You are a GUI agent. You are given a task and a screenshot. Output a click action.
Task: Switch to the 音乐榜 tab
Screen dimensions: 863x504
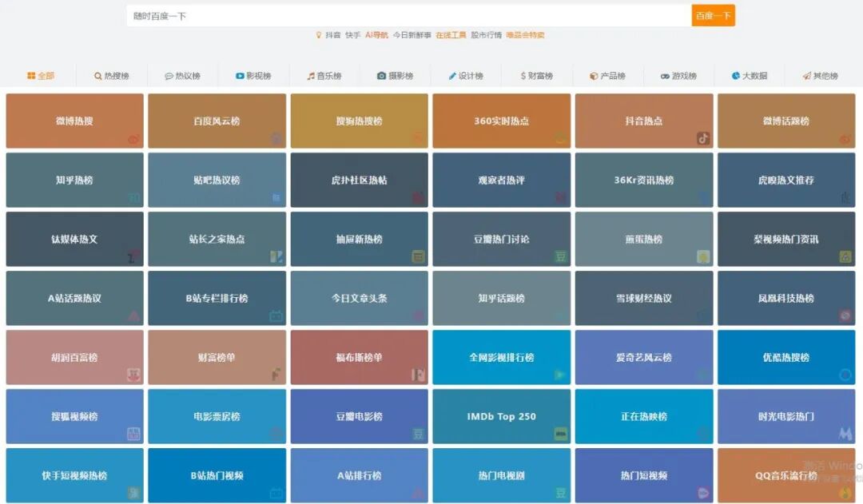(x=324, y=75)
